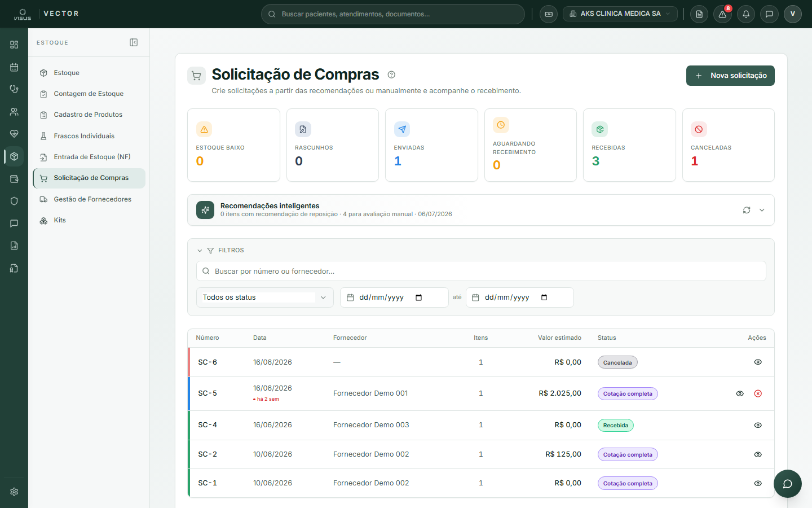The height and width of the screenshot is (508, 812).
Task: Cancel request SC-5 with red X icon
Action: (x=758, y=393)
